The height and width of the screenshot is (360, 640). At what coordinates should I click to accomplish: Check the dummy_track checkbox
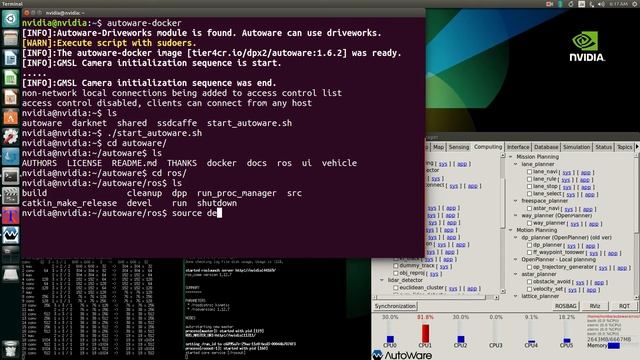pyautogui.click(x=396, y=266)
